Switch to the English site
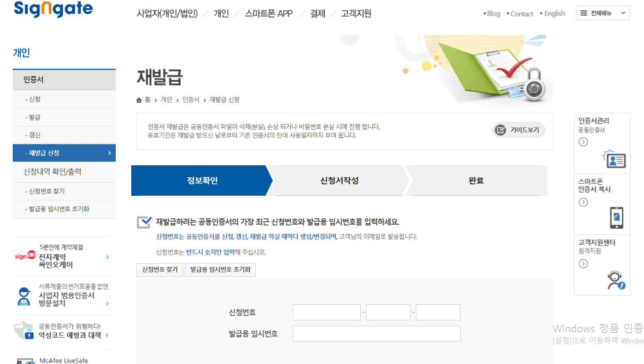 pos(554,14)
